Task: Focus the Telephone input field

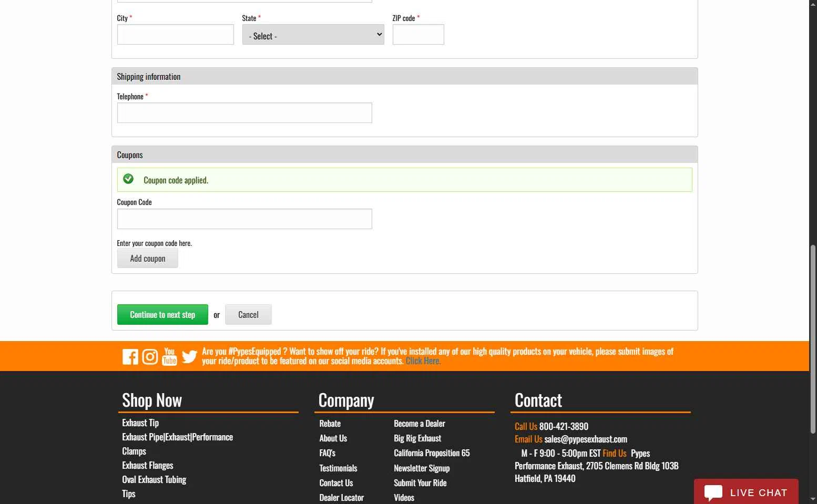Action: [x=244, y=113]
